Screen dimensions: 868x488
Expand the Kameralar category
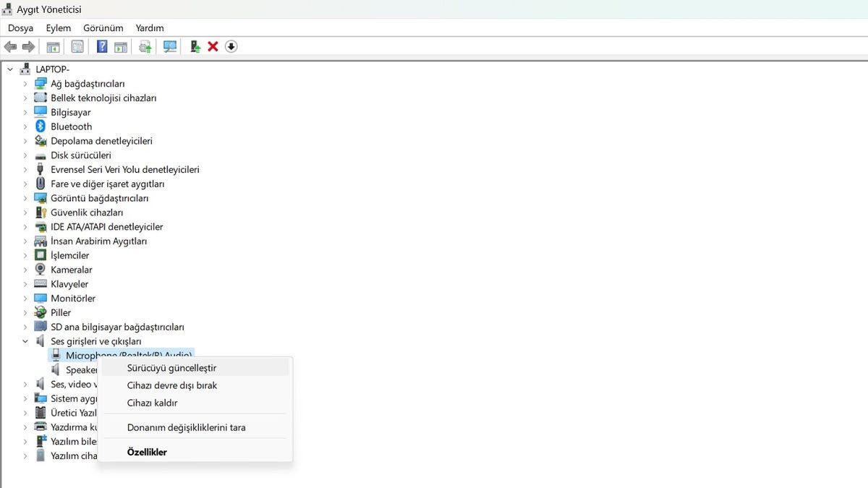(x=25, y=270)
